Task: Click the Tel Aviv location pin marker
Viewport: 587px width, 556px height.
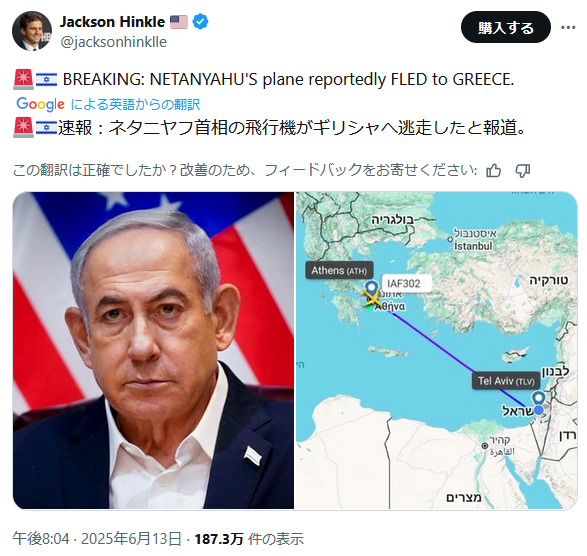Action: click(539, 398)
